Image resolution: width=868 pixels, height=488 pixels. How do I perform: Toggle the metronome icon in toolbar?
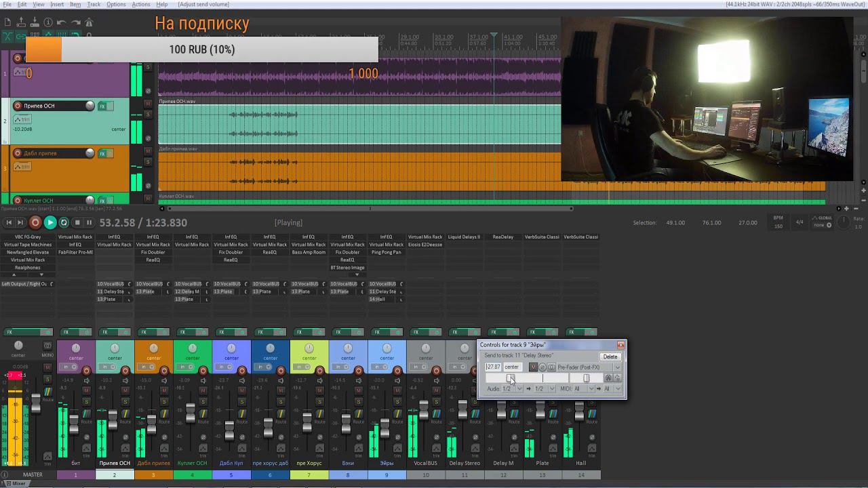[x=89, y=22]
